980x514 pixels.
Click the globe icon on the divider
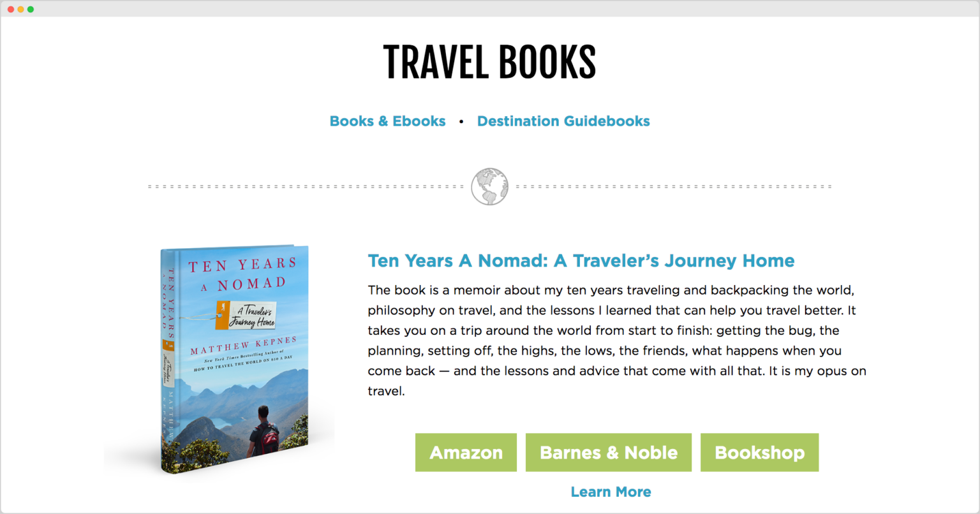click(489, 187)
